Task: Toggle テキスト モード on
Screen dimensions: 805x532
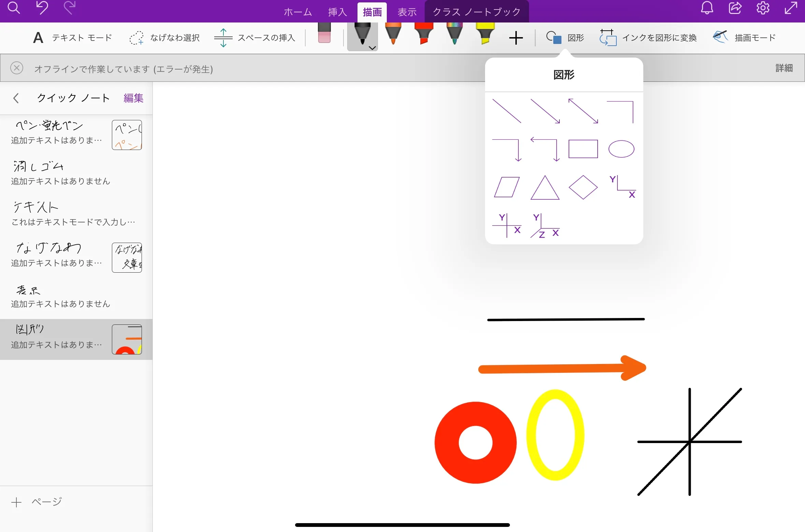Action: 72,37
